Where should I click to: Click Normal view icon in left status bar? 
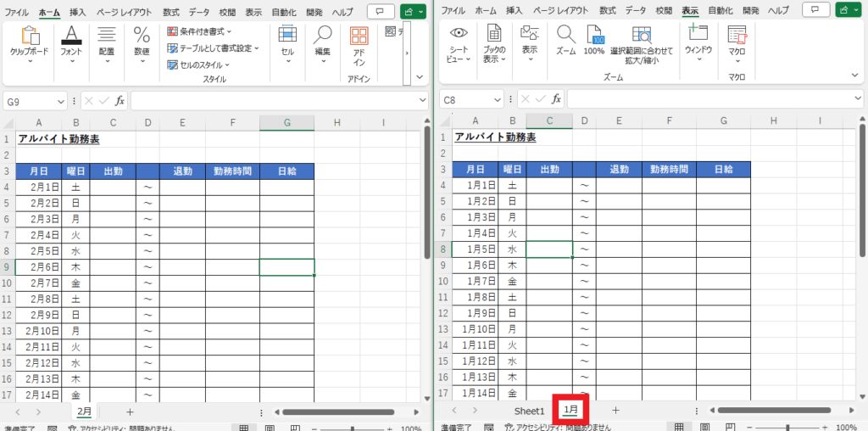click(243, 428)
